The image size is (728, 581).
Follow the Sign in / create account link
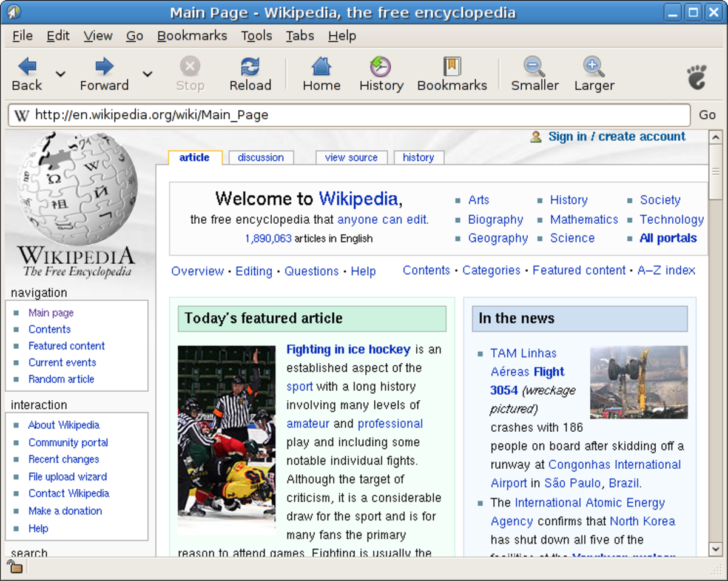pyautogui.click(x=617, y=136)
